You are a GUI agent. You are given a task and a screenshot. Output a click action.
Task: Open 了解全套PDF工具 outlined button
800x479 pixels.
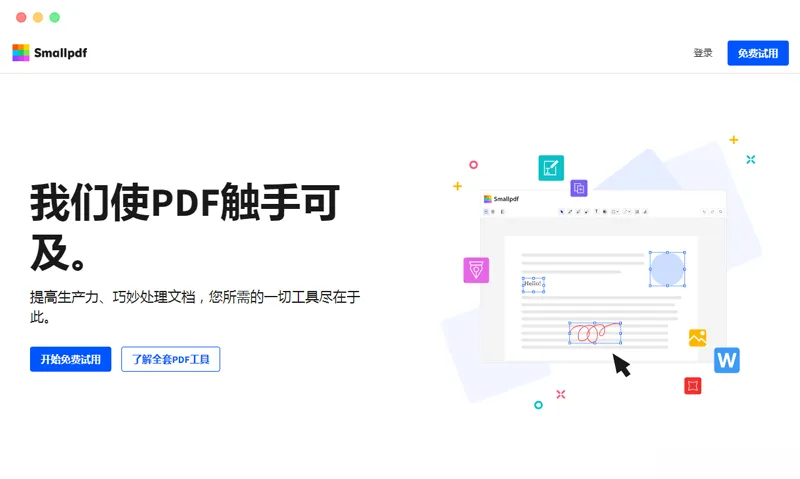click(x=170, y=359)
